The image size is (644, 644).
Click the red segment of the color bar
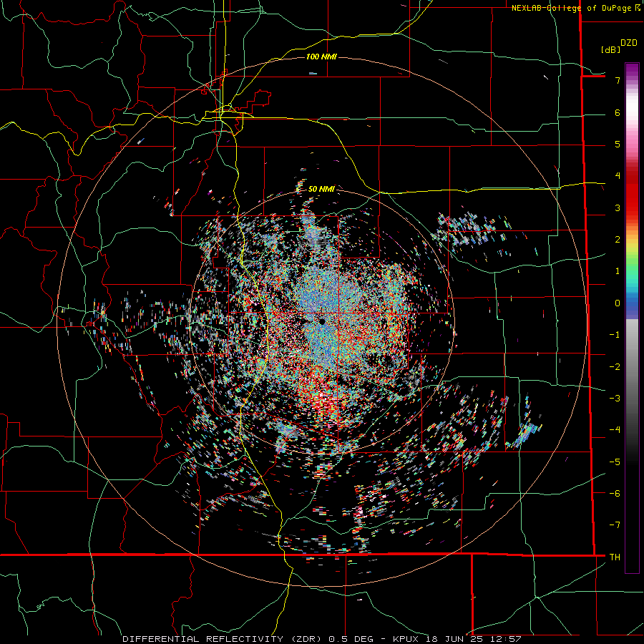click(632, 193)
